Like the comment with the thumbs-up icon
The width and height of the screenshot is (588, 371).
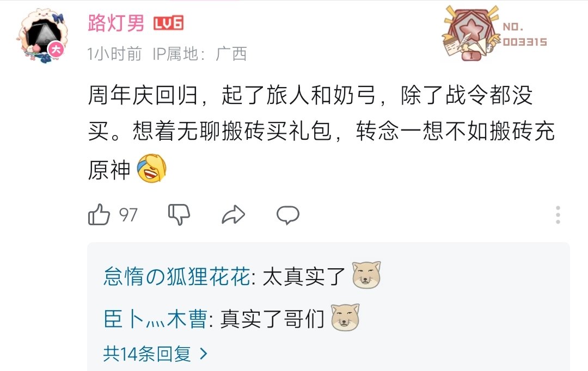pyautogui.click(x=99, y=214)
